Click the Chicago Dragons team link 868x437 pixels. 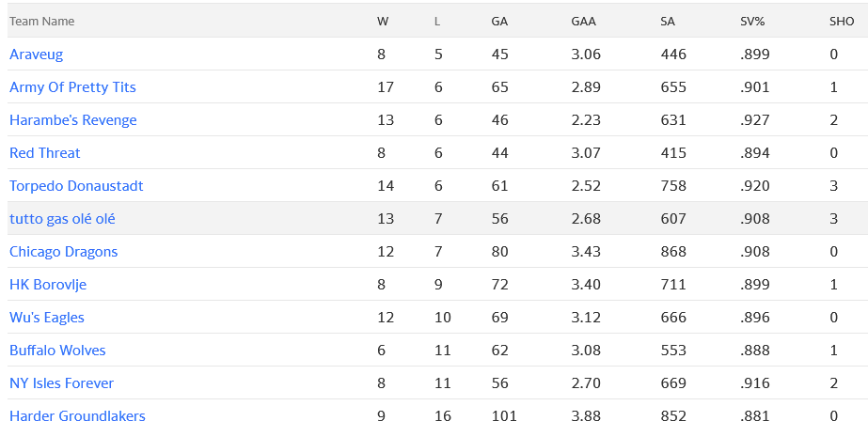pyautogui.click(x=63, y=252)
